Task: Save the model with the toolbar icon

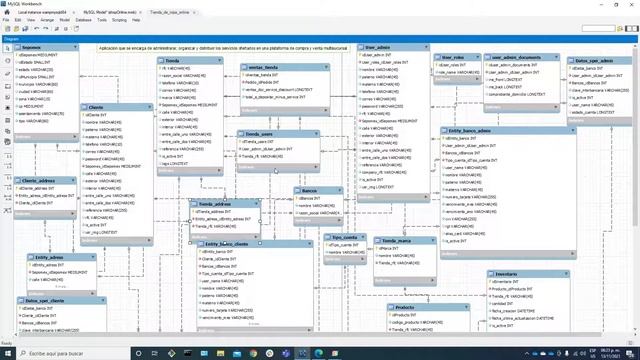Action: coord(25,29)
